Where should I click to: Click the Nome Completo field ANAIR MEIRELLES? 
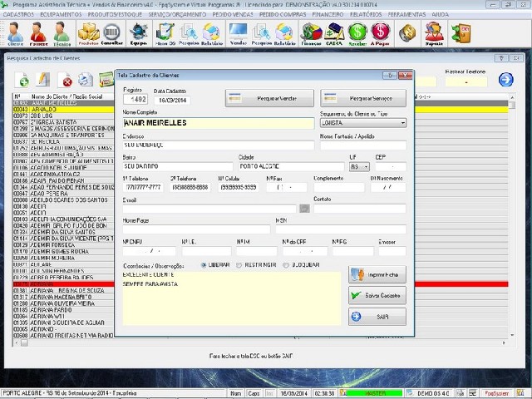(219, 123)
